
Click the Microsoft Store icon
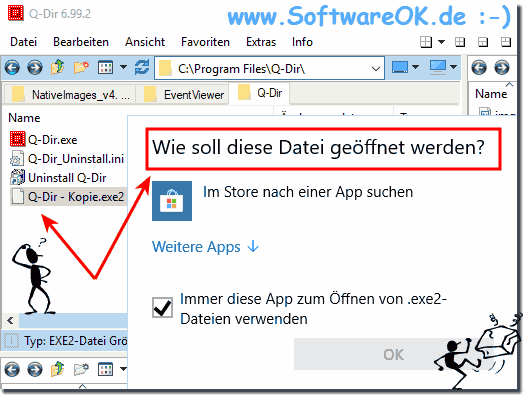pos(172,201)
